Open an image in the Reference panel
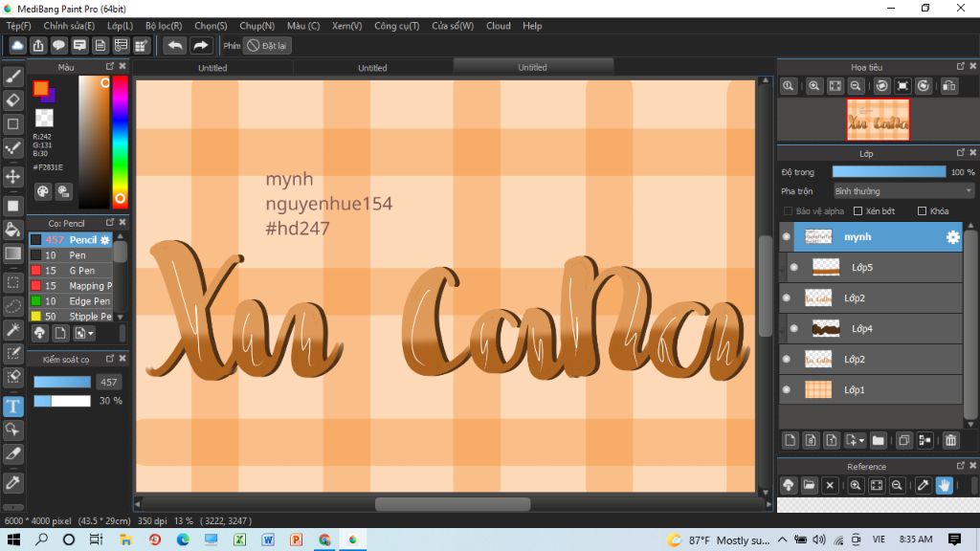980x551 pixels. tap(809, 485)
